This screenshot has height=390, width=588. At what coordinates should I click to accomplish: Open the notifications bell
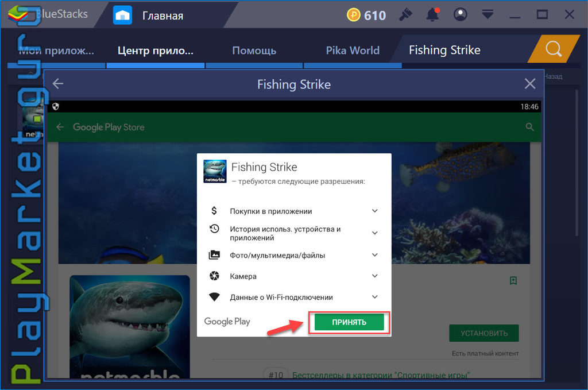432,15
